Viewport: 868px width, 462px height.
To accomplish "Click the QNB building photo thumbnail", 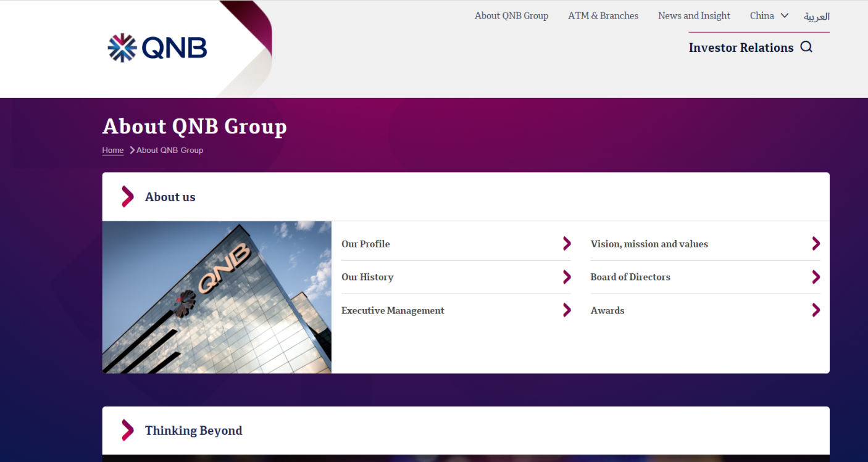I will [217, 297].
